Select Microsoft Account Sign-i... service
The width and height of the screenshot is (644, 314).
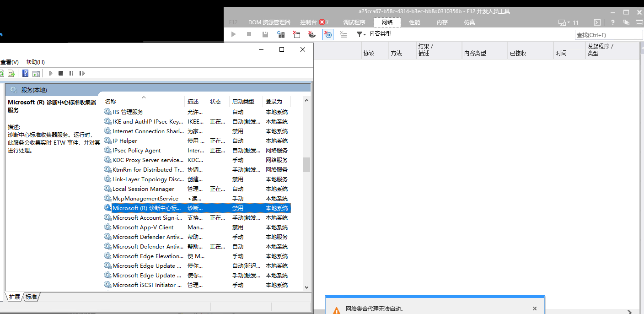pyautogui.click(x=197, y=217)
